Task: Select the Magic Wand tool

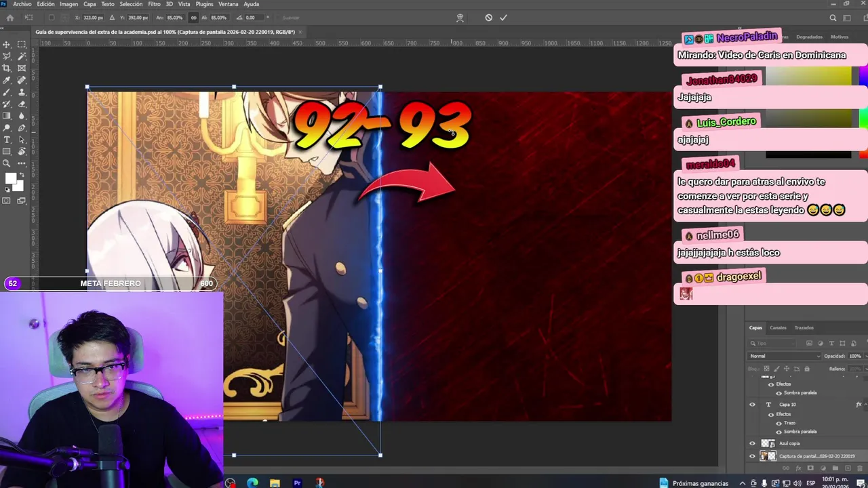Action: 22,56
